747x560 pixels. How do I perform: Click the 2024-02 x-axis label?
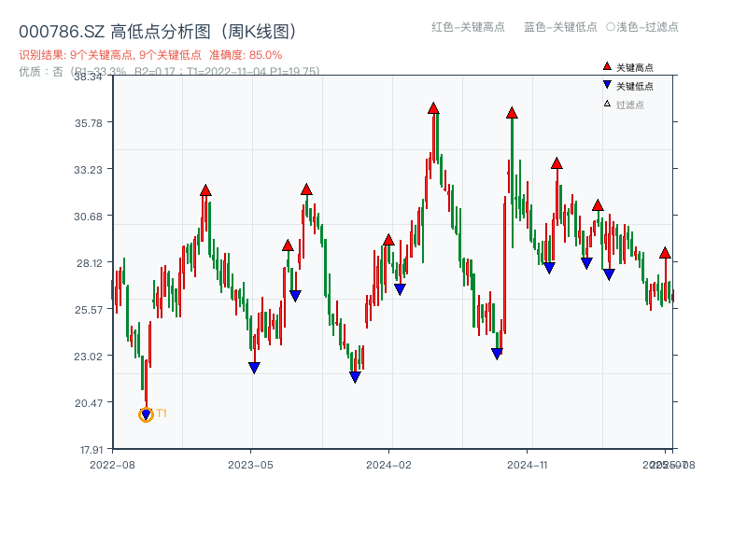click(388, 465)
